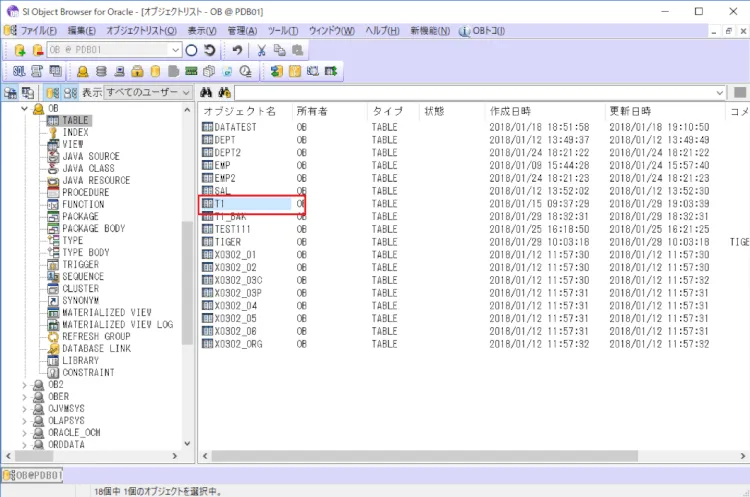The width and height of the screenshot is (750, 497).
Task: Click the rollback circular arrow icon
Action: tap(210, 50)
